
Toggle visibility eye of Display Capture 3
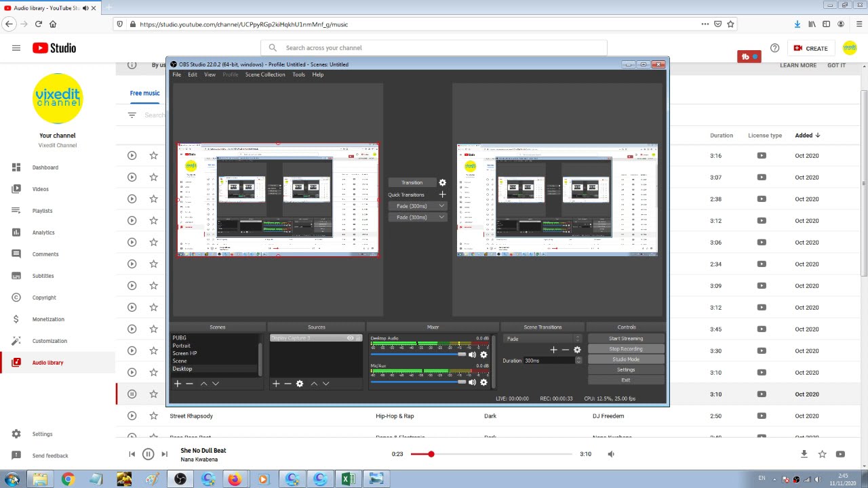coord(350,338)
